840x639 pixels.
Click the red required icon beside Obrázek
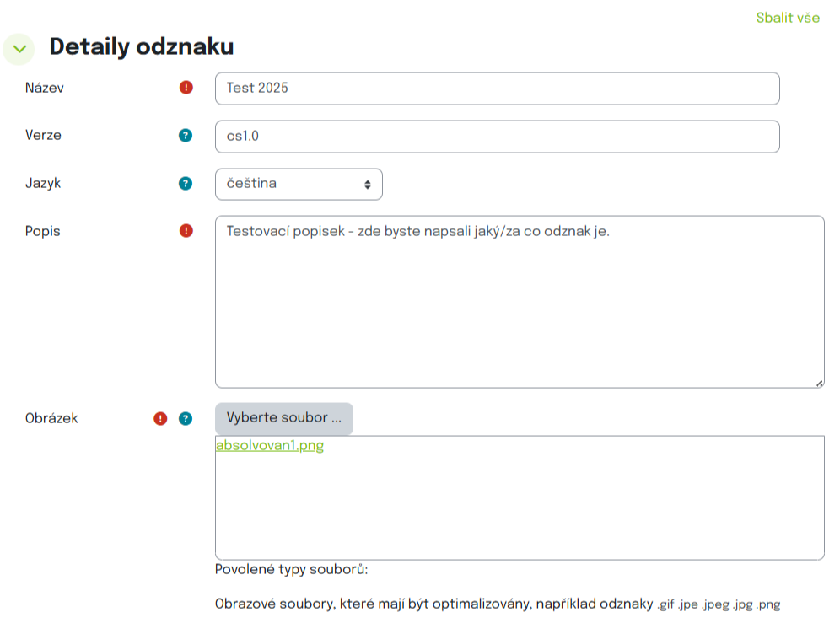160,418
